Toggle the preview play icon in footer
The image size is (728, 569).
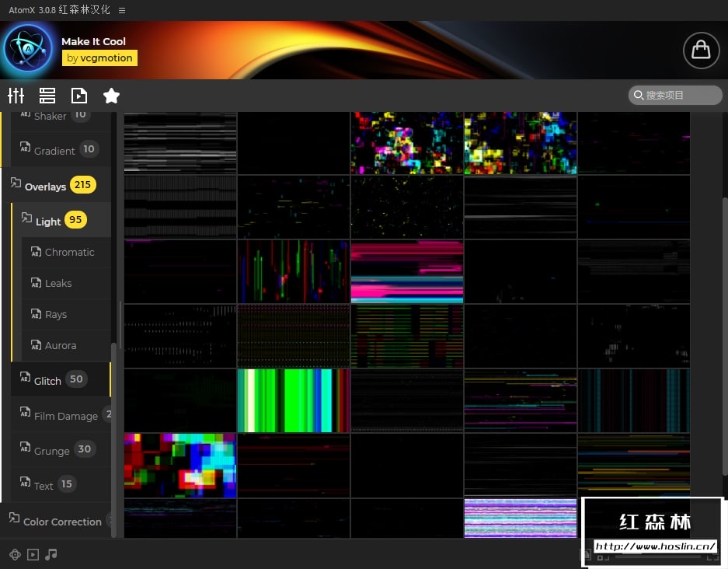pos(33,554)
